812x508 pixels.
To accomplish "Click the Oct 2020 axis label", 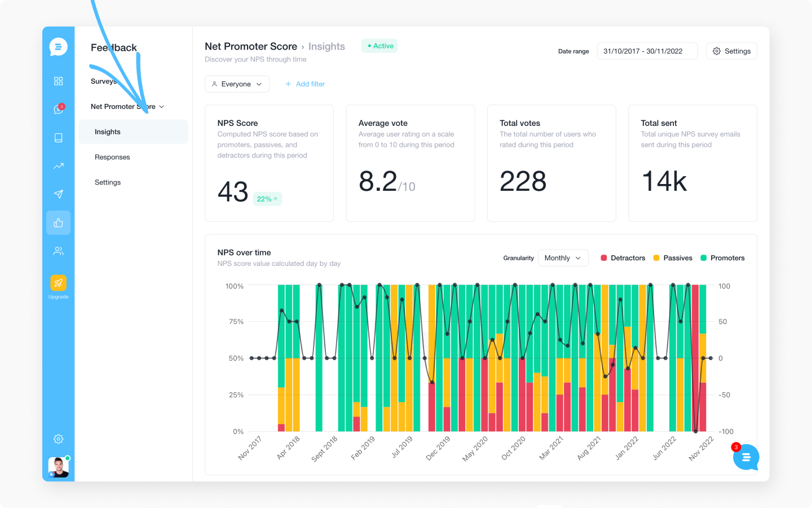I will coord(513,448).
